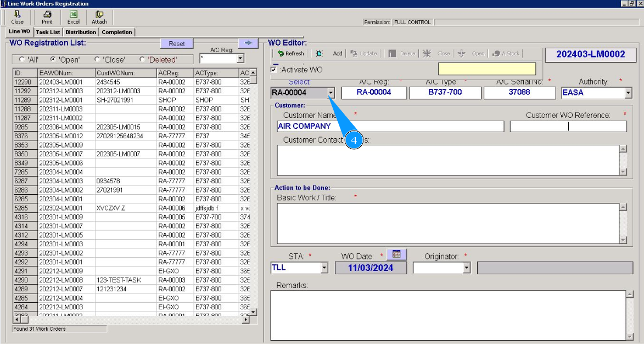Uncheck the Activate WO checkbox

[x=274, y=70]
